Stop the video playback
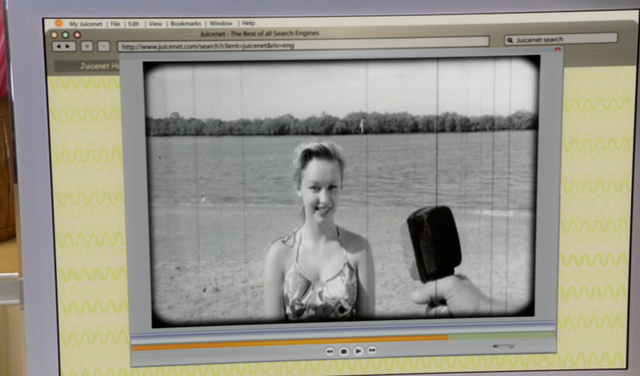 pyautogui.click(x=344, y=351)
